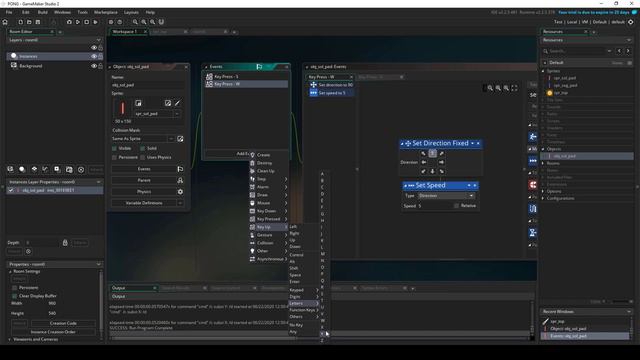Toggle the Visible checkbox in the object editor

[114, 149]
